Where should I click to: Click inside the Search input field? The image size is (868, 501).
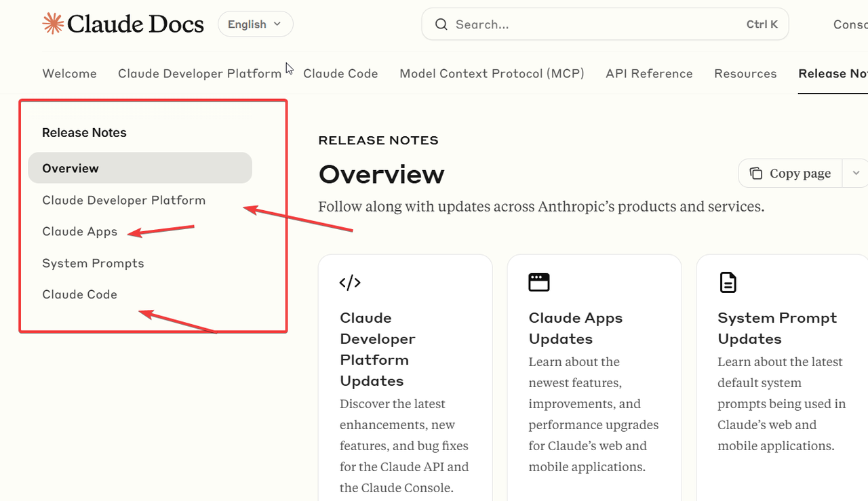pyautogui.click(x=597, y=24)
